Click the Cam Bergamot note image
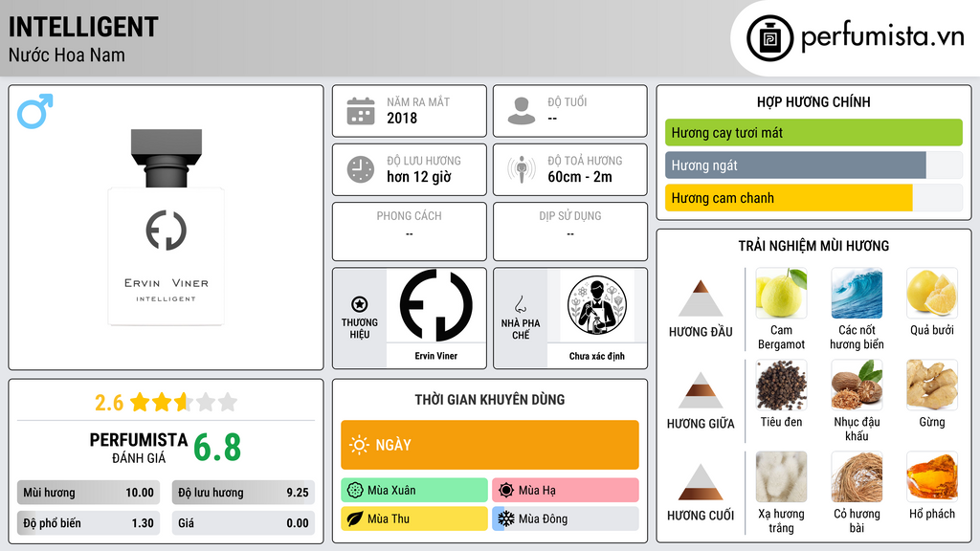 click(x=781, y=293)
